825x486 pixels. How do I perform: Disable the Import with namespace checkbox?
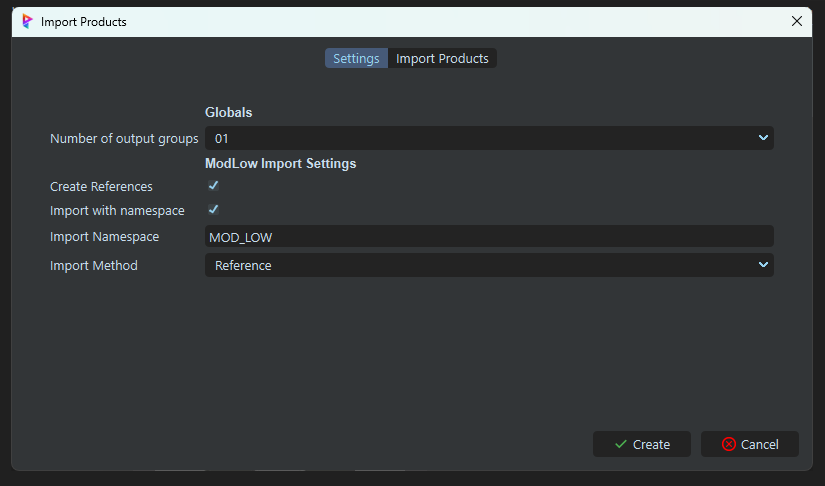coord(213,210)
